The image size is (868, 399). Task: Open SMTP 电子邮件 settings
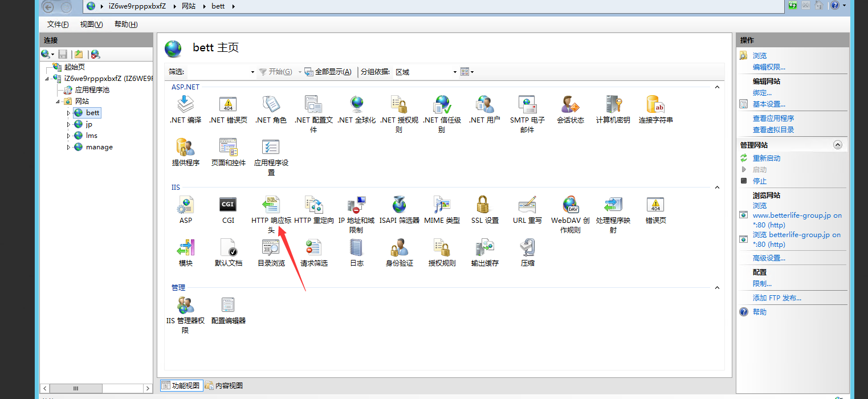527,108
